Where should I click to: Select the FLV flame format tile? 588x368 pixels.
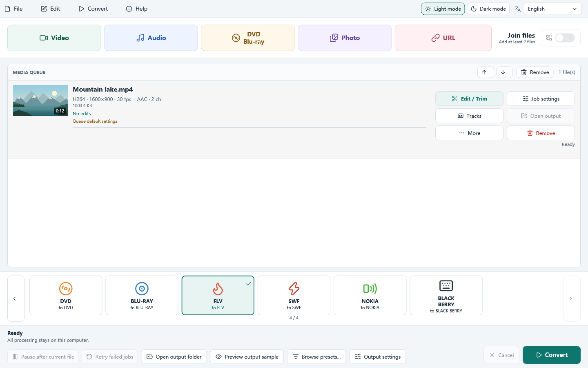pyautogui.click(x=218, y=295)
